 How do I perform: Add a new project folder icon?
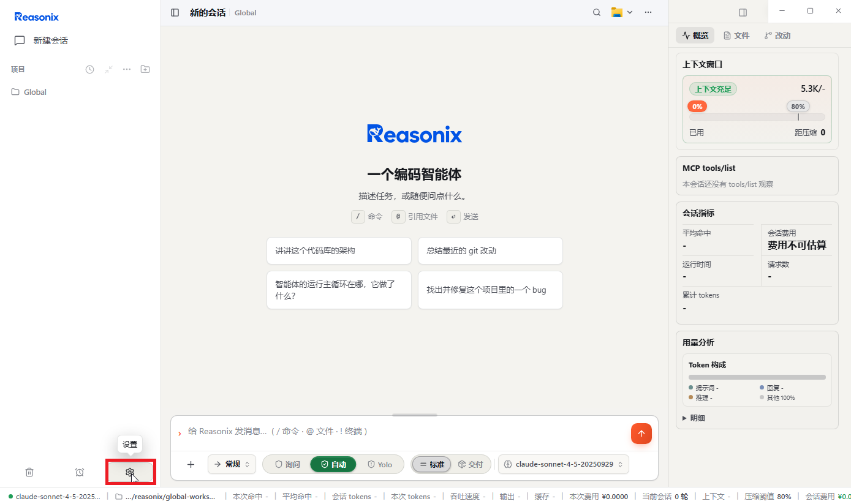pyautogui.click(x=145, y=69)
